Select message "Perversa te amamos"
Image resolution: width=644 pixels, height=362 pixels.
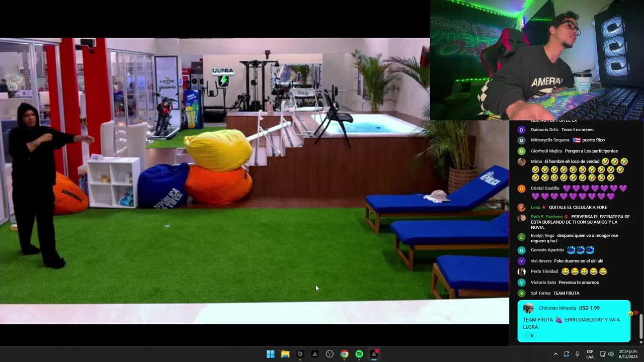click(579, 283)
